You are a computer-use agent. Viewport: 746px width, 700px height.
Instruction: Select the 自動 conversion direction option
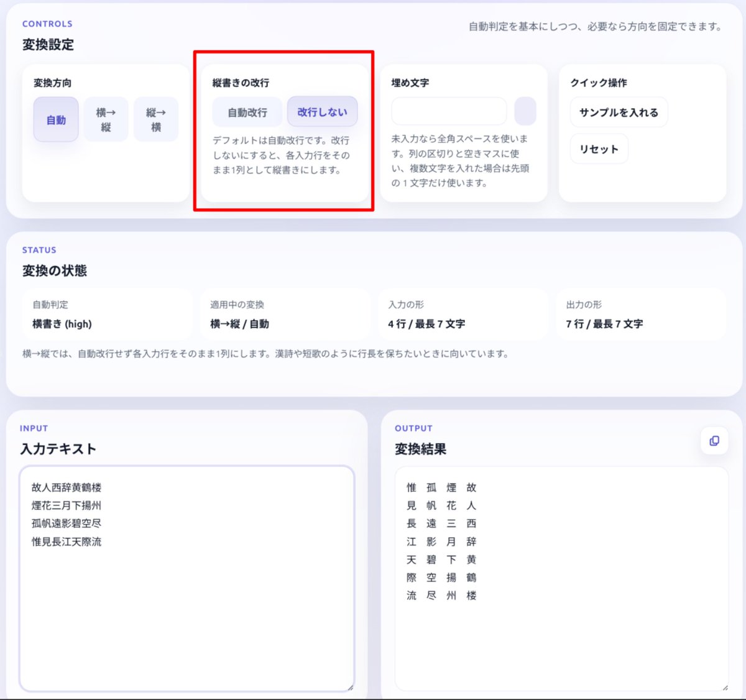pyautogui.click(x=55, y=119)
